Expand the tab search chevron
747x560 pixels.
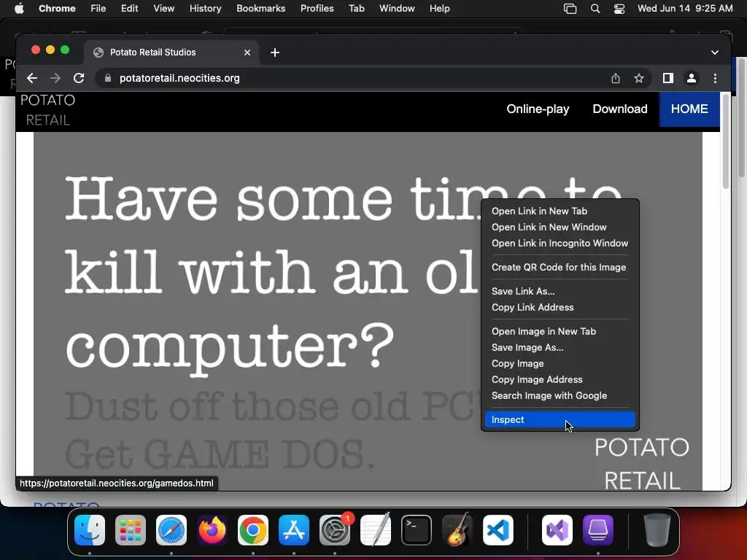pos(715,52)
